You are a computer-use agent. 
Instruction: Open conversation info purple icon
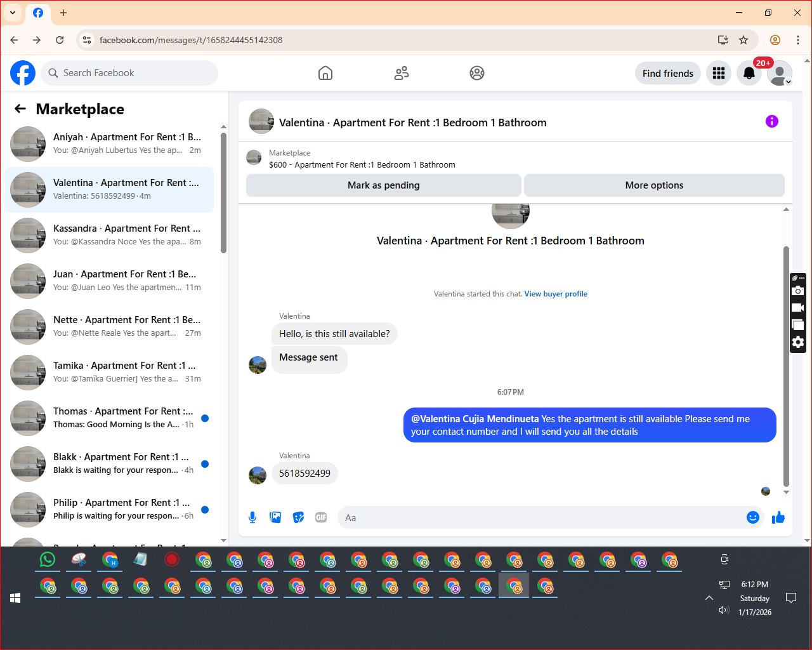tap(772, 121)
